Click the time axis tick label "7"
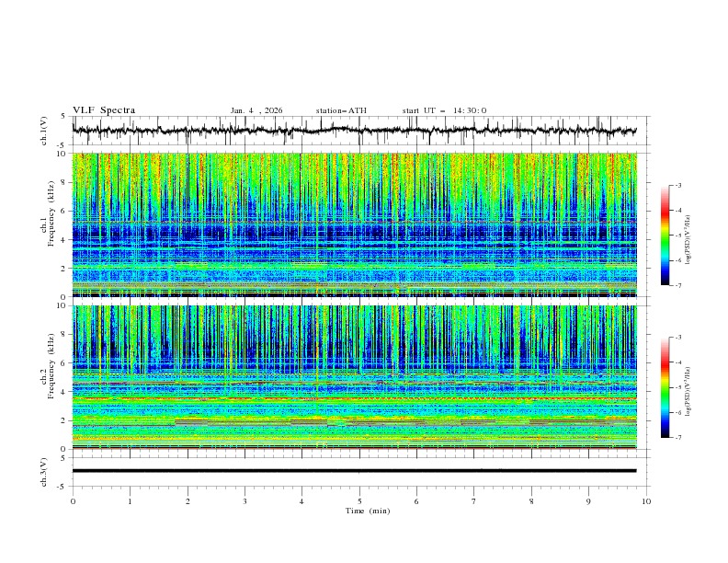Image resolution: width=728 pixels, height=563 pixels. (474, 501)
